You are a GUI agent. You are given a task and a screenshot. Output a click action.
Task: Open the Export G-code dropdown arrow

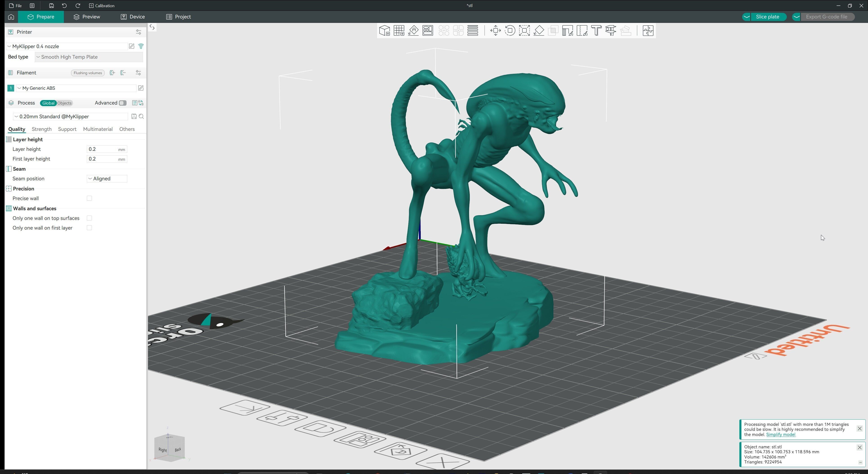[796, 17]
